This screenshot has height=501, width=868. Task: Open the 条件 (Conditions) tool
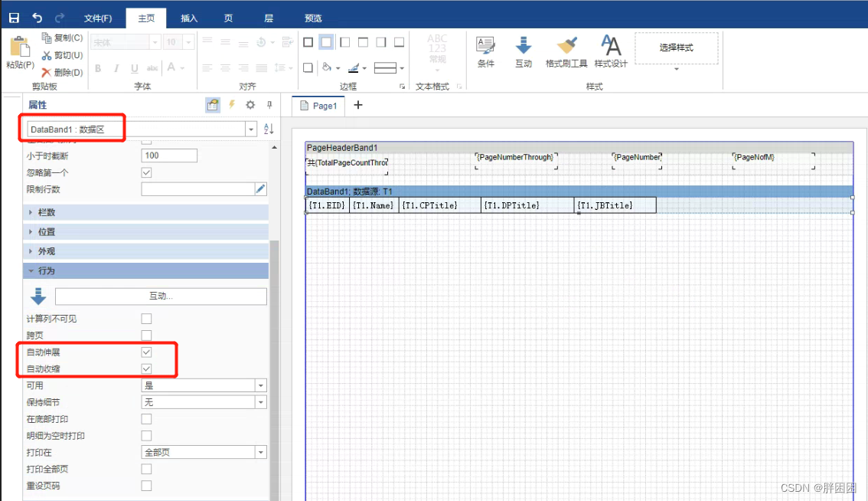(485, 51)
